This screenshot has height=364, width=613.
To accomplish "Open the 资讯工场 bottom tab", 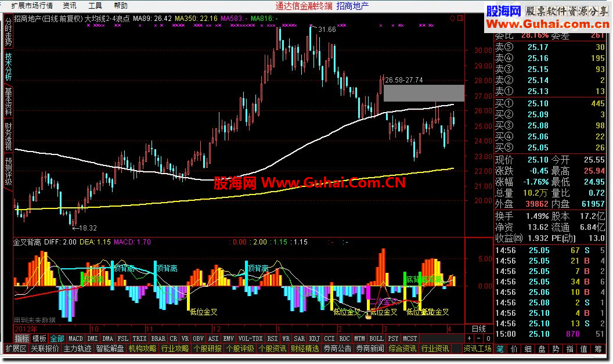I will 477,348.
